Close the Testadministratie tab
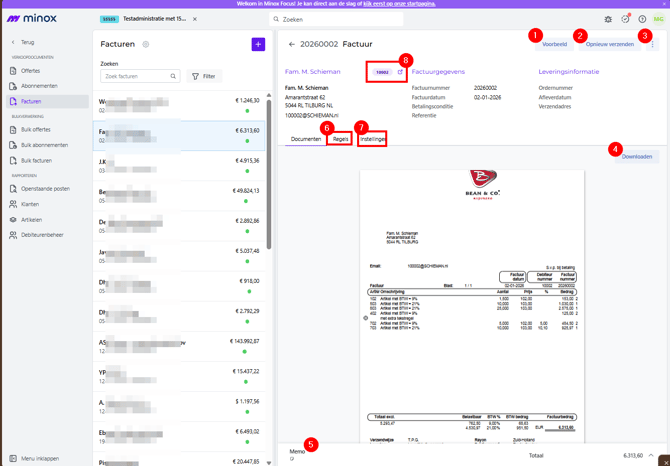This screenshot has height=466, width=670. pos(195,19)
